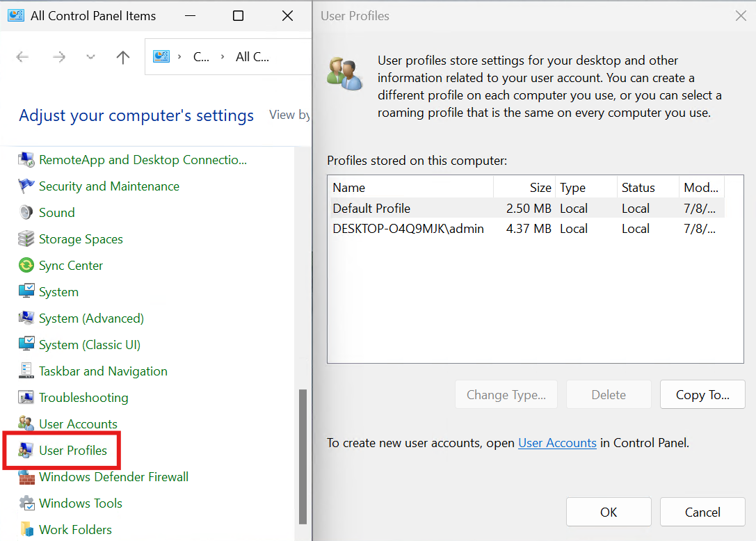
Task: Expand the chevron after Control Panel icon
Action: click(x=179, y=57)
